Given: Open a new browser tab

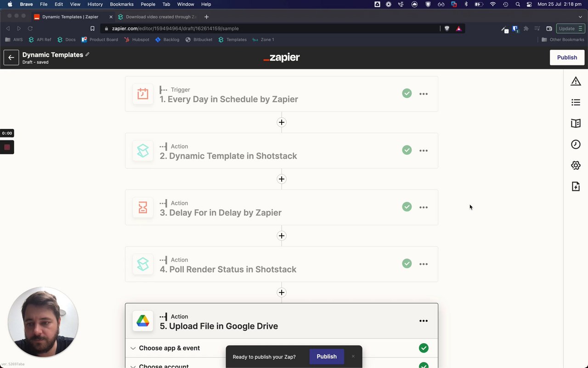Looking at the screenshot, I should click(206, 17).
